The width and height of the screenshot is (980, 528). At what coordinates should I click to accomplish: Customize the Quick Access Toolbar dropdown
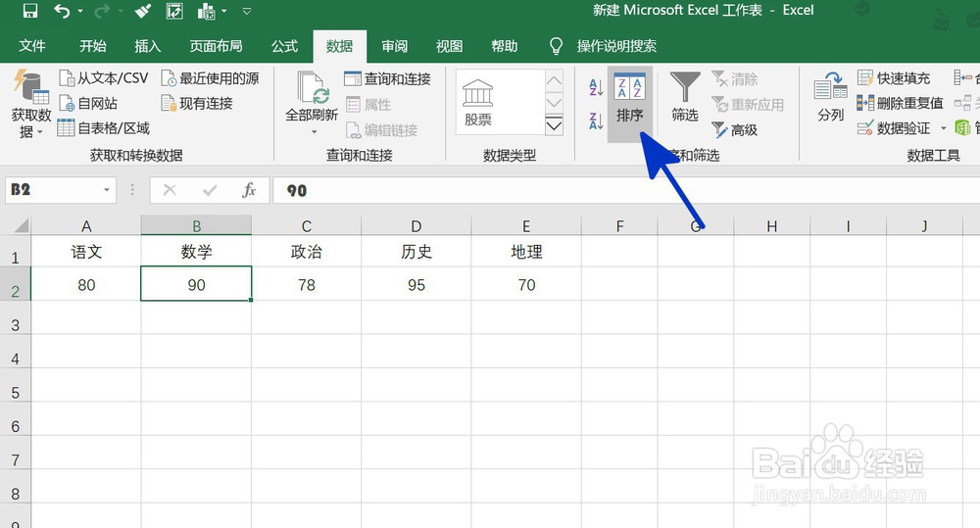[x=247, y=11]
